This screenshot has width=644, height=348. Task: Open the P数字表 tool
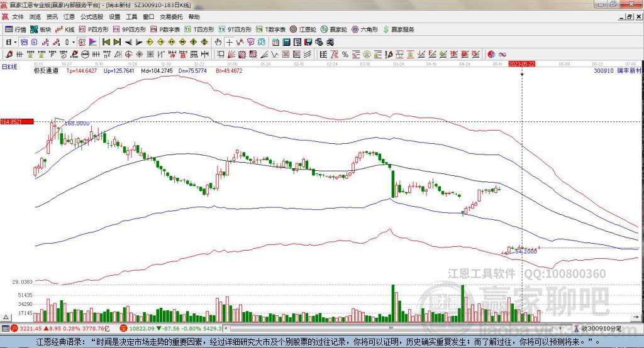(165, 30)
